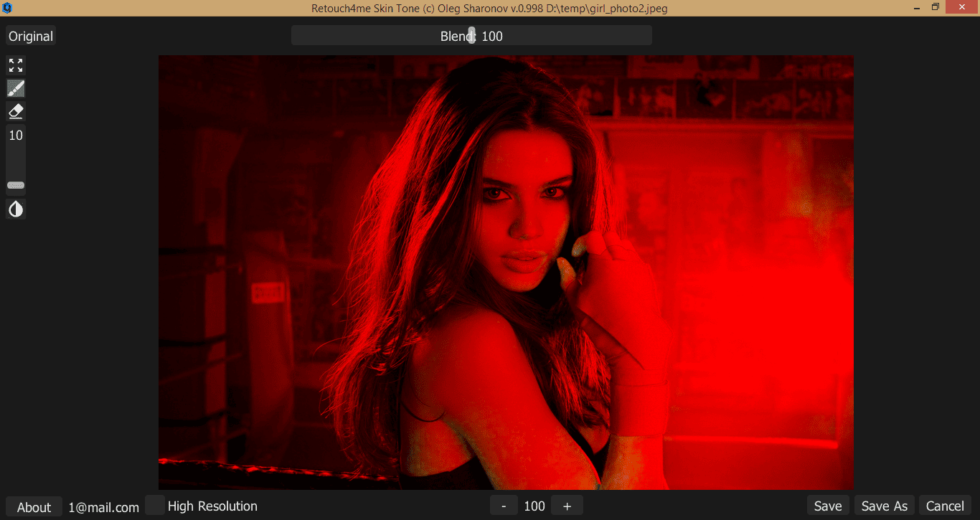
Task: Click the brush size slider handle
Action: click(16, 186)
